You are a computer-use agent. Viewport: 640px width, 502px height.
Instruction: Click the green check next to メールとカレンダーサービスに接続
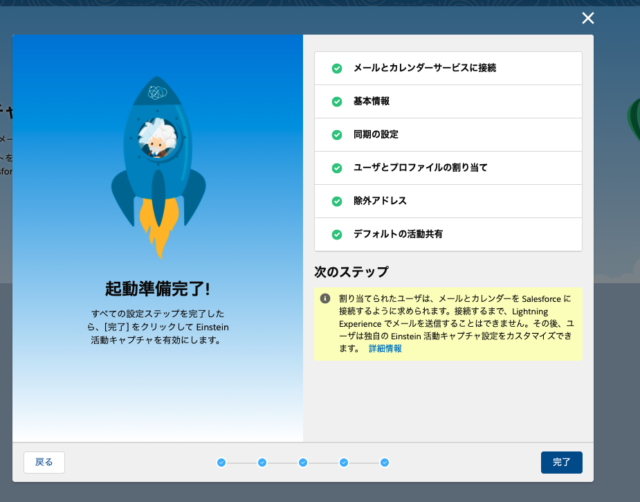[x=337, y=68]
